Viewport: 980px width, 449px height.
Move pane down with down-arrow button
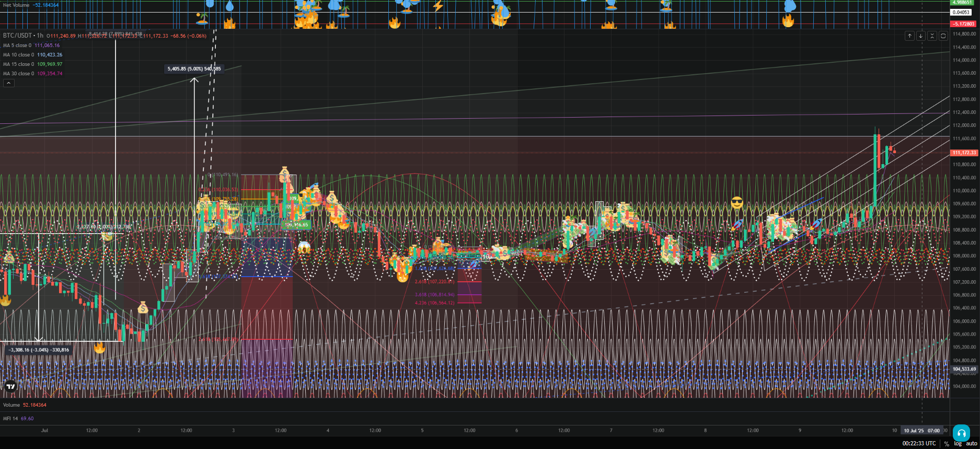tap(921, 36)
